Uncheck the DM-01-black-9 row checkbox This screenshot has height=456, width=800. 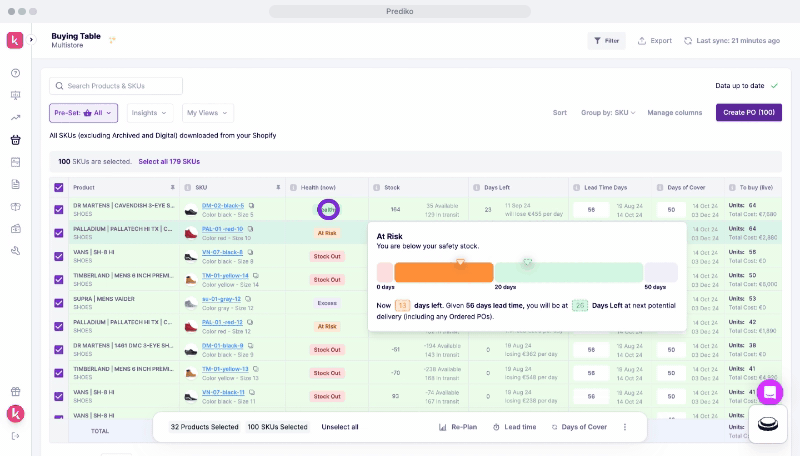point(59,349)
